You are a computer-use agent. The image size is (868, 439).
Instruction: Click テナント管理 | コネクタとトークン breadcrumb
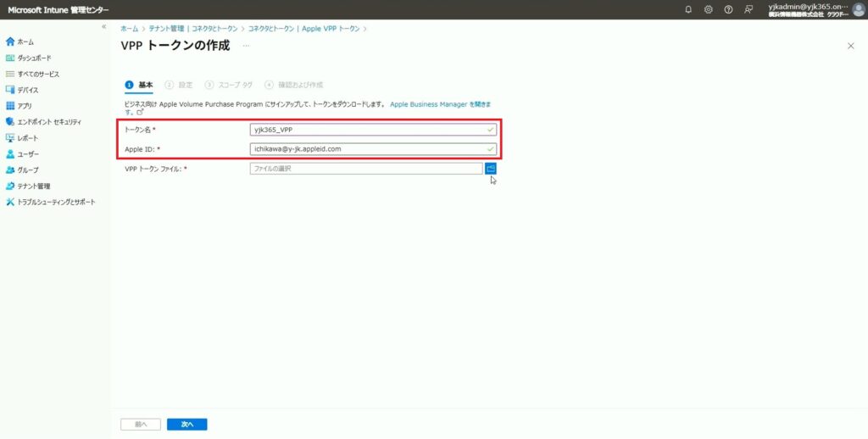(193, 28)
